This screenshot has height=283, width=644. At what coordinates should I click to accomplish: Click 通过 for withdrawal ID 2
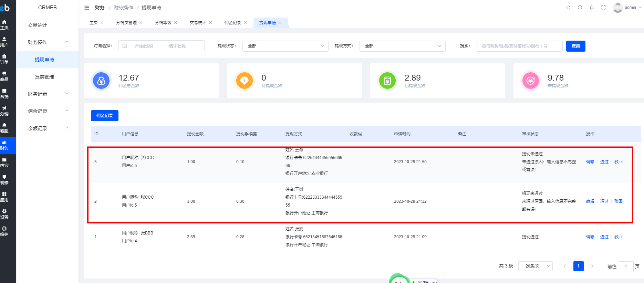(x=604, y=201)
